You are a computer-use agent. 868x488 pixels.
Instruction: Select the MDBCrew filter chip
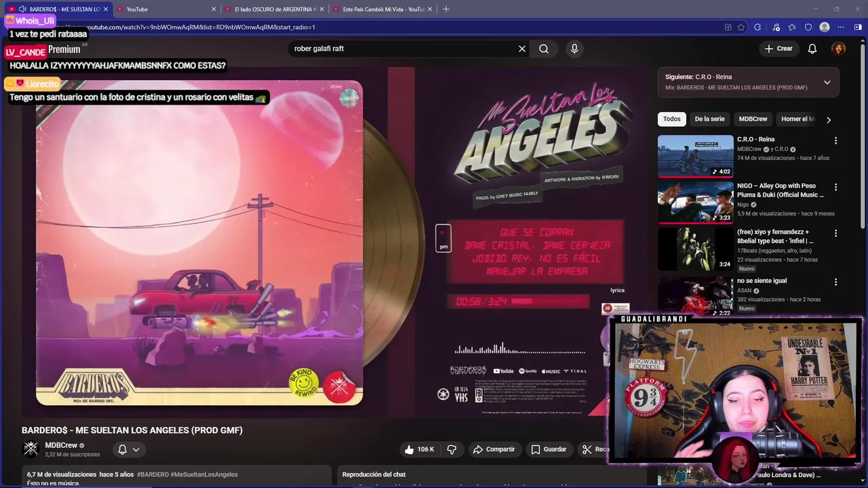point(753,119)
